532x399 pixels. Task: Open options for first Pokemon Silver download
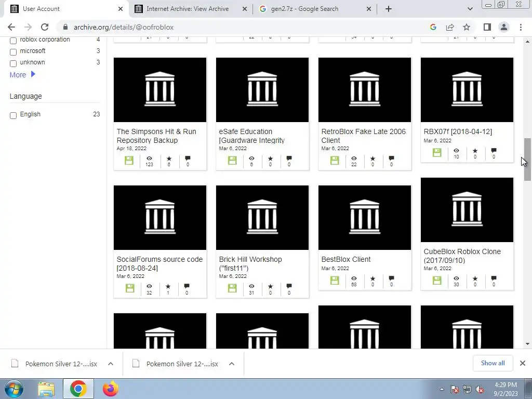tap(111, 364)
